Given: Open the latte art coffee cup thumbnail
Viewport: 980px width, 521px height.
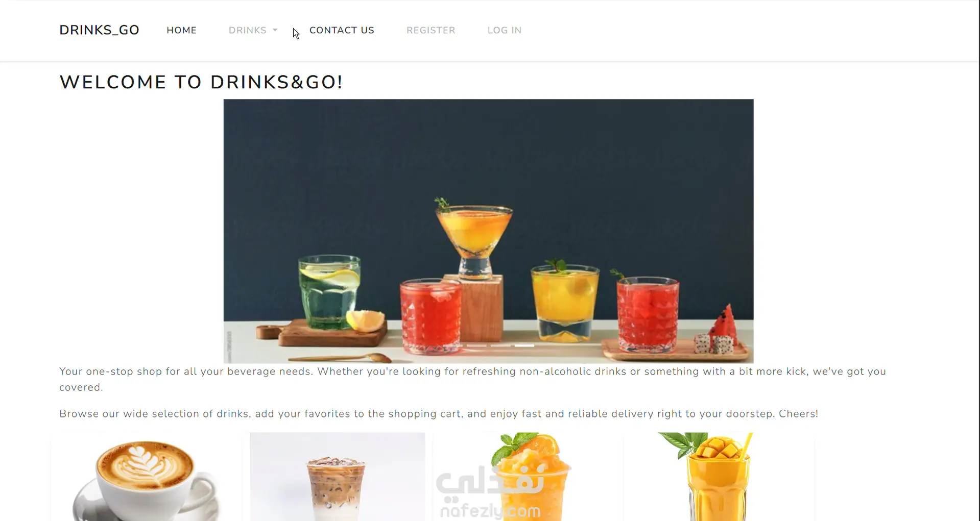Looking at the screenshot, I should [x=147, y=477].
